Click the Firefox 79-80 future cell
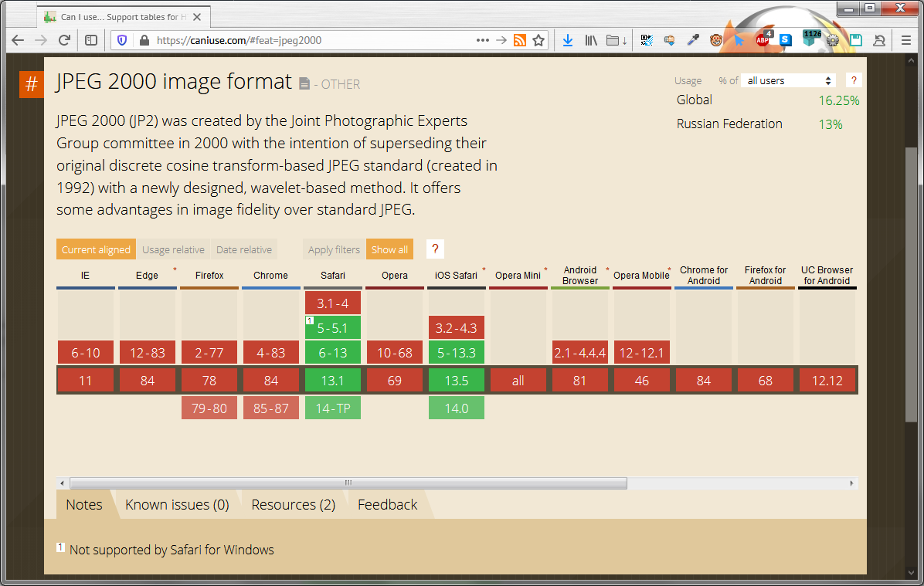Image resolution: width=924 pixels, height=586 pixels. pos(209,408)
